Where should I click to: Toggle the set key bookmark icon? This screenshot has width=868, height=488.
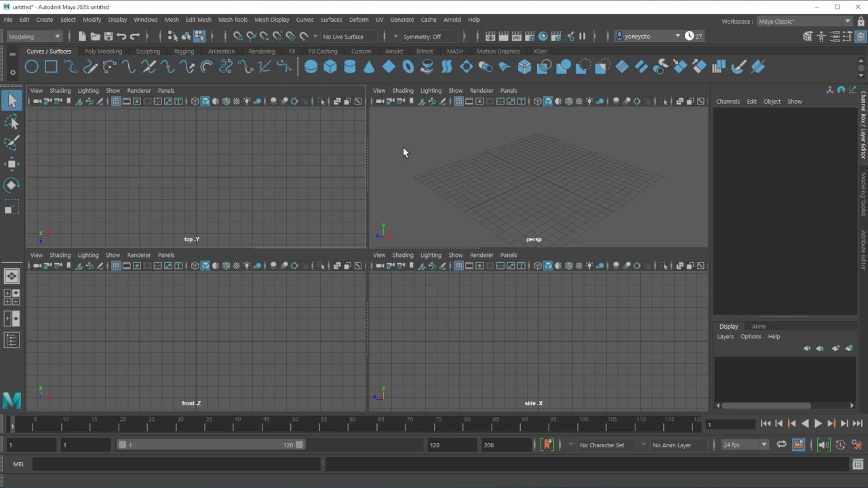pos(548,445)
